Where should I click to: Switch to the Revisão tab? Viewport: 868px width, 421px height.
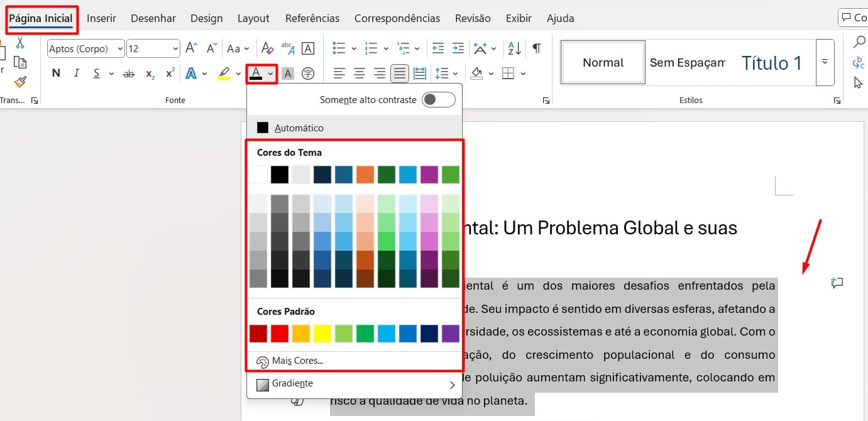tap(473, 18)
